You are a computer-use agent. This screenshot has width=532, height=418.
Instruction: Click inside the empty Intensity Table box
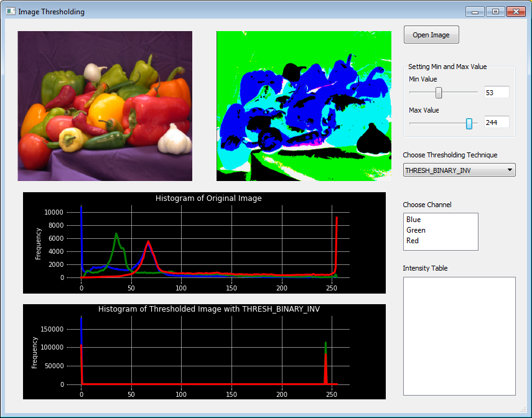[459, 336]
